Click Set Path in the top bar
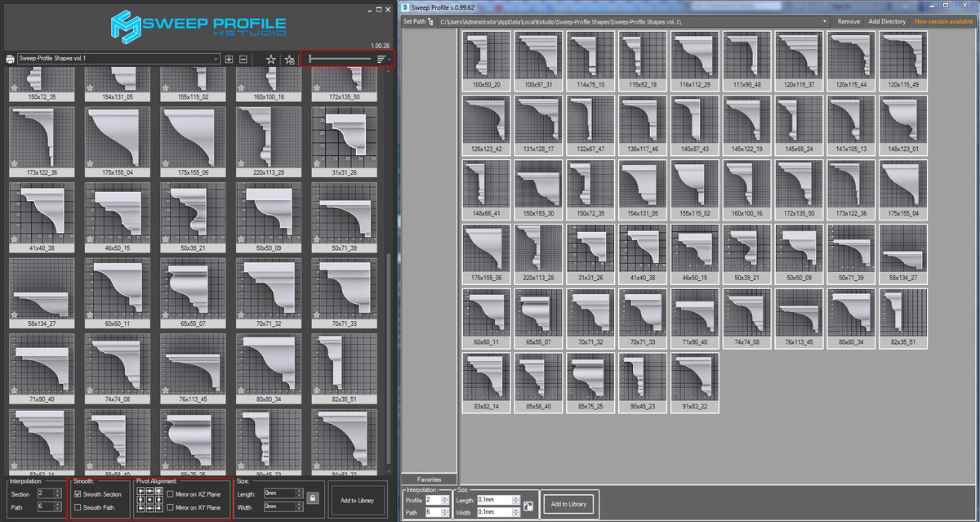The width and height of the screenshot is (980, 522). [x=414, y=21]
